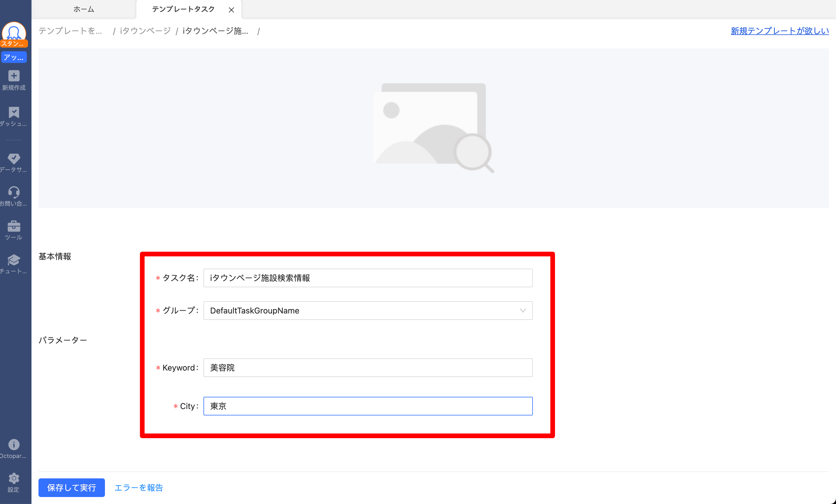The image size is (836, 504).
Task: Click the グループ dropdown chevron arrow
Action: click(x=523, y=310)
